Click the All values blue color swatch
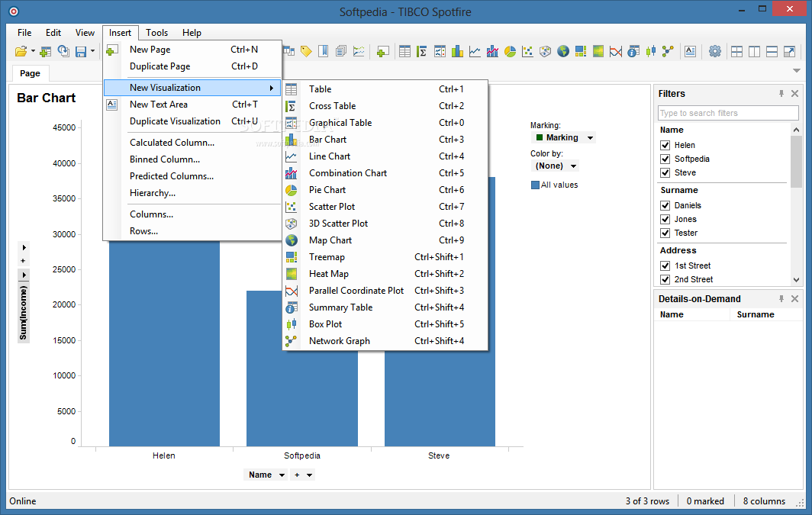 point(536,185)
